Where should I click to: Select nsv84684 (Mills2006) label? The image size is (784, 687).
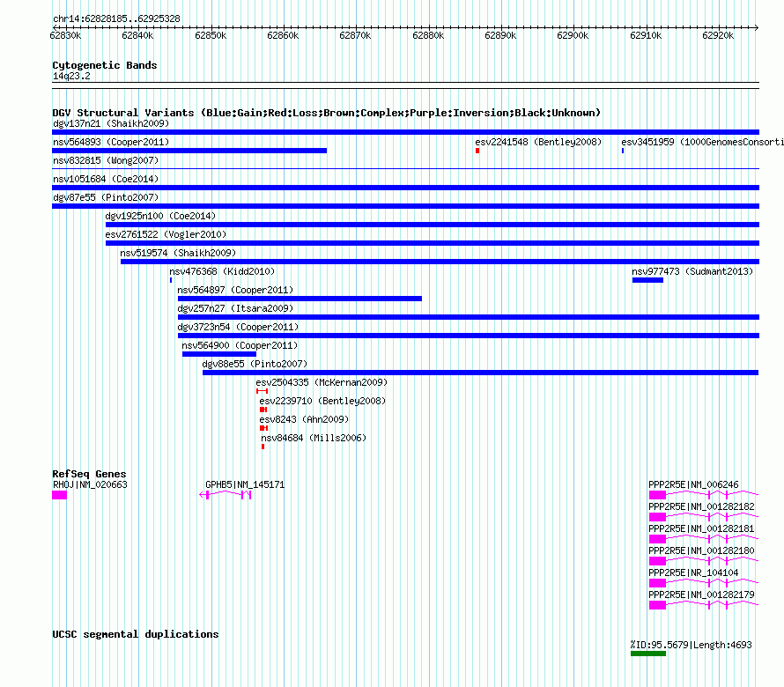(314, 438)
